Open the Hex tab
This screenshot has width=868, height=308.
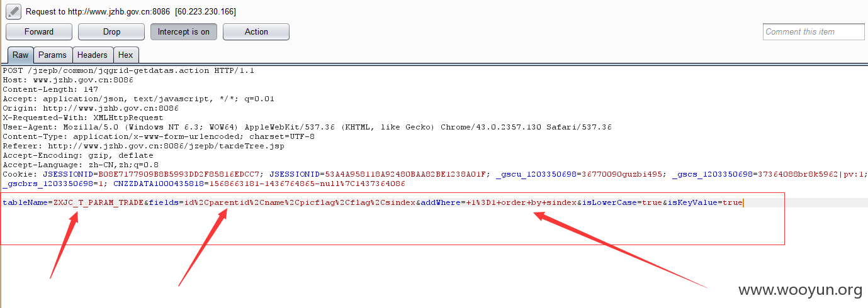[x=125, y=55]
